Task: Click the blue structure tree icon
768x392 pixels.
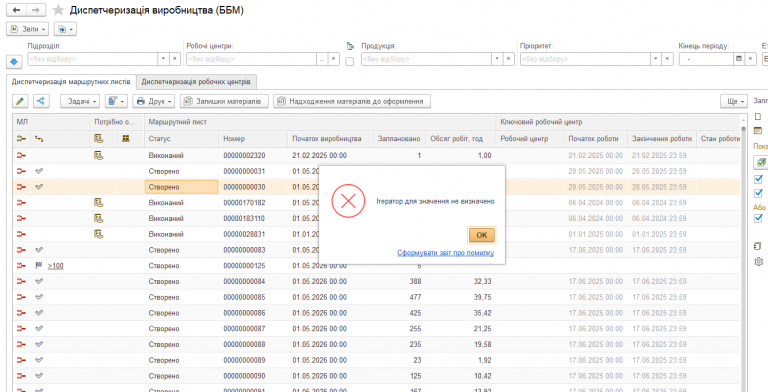Action: (x=41, y=101)
